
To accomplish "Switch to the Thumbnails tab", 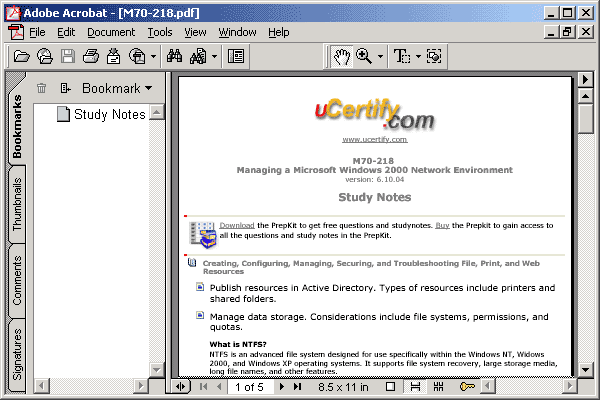I will click(x=16, y=204).
